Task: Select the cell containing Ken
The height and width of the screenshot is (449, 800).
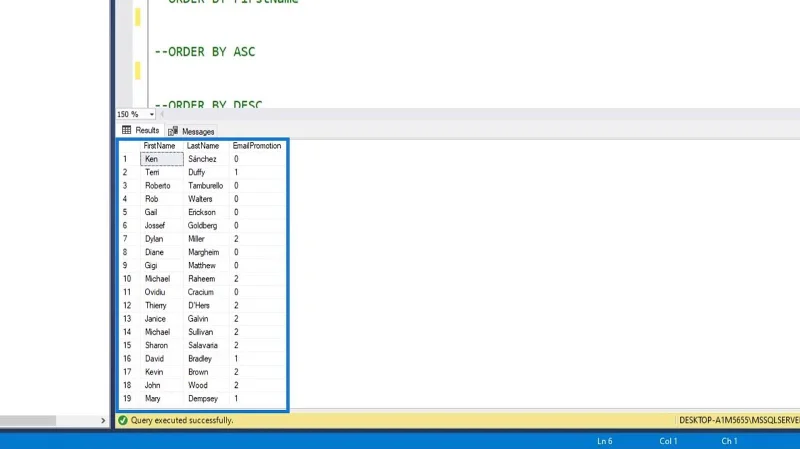Action: [x=162, y=159]
